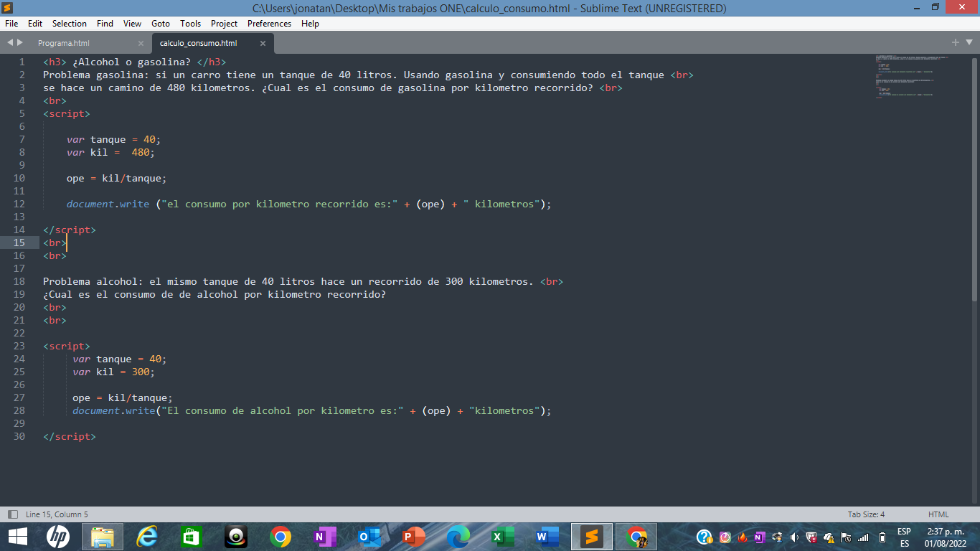Image resolution: width=980 pixels, height=551 pixels.
Task: Open the Action Center flag icon
Action: point(847,537)
